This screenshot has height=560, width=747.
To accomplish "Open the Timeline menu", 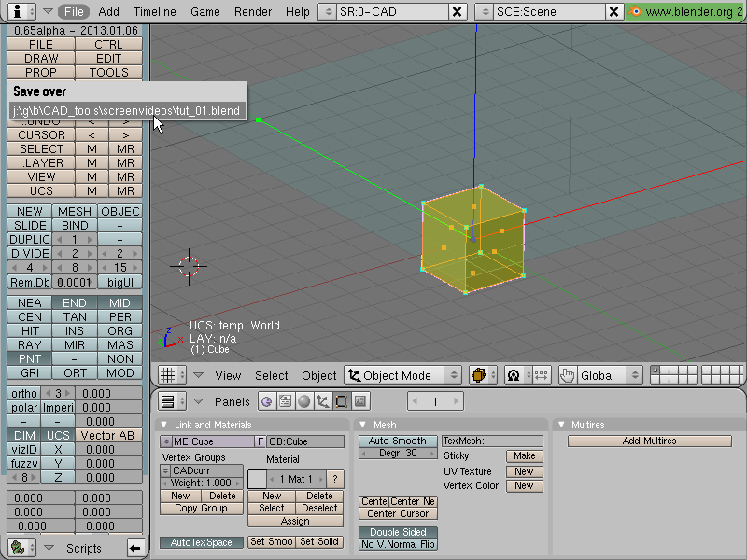I will click(x=154, y=11).
